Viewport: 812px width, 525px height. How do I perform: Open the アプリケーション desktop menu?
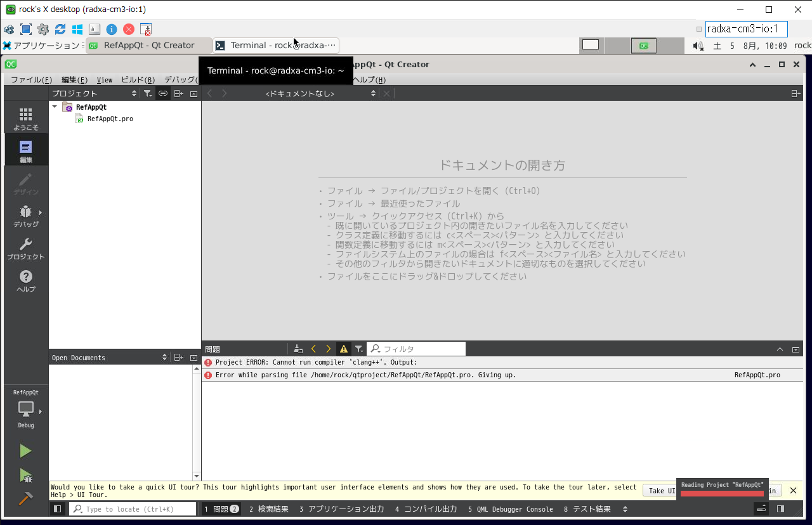[41, 46]
